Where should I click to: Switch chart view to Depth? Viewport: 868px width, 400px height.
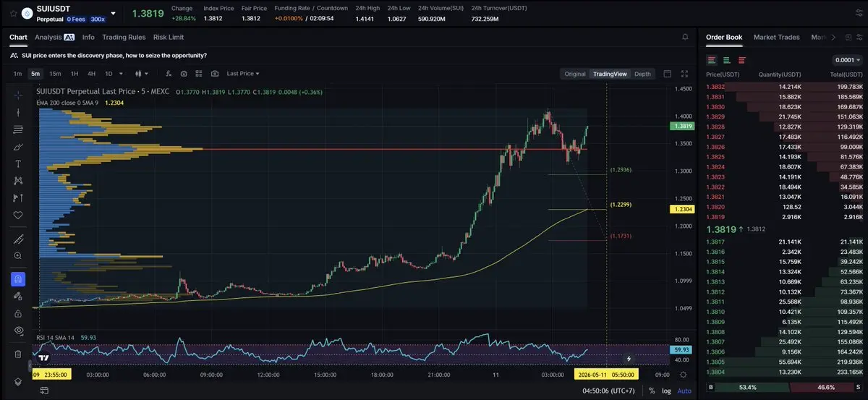coord(642,74)
